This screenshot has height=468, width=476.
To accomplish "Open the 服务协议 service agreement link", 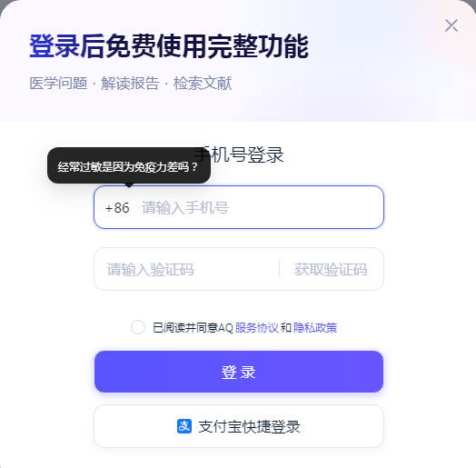I will pyautogui.click(x=256, y=328).
